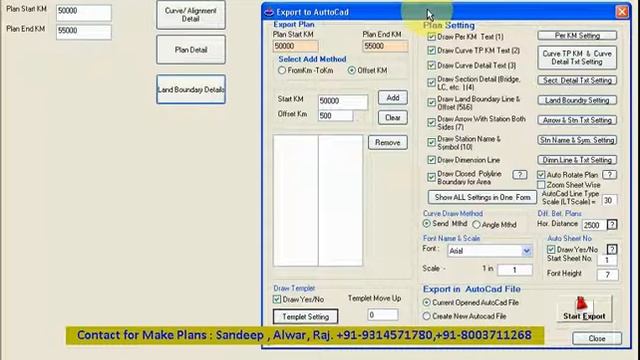Open Stn Name & Sym. Setting

[x=577, y=140]
